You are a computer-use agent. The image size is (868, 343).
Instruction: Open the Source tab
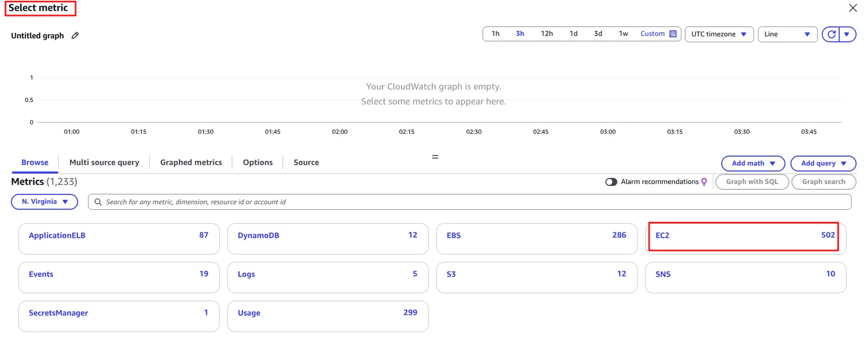pos(306,162)
